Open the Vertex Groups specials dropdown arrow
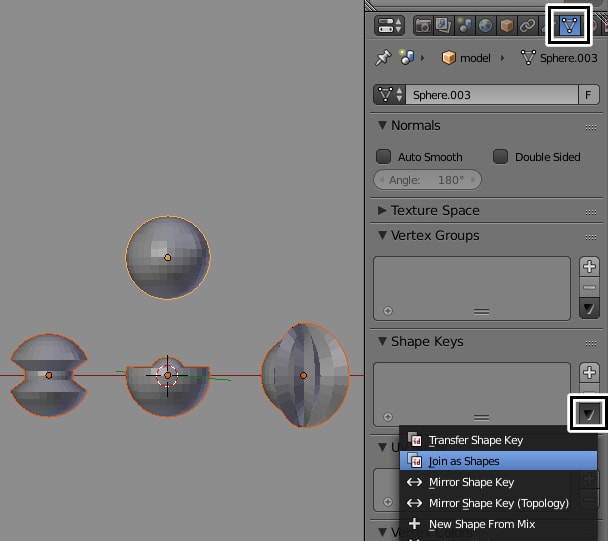 pyautogui.click(x=589, y=308)
